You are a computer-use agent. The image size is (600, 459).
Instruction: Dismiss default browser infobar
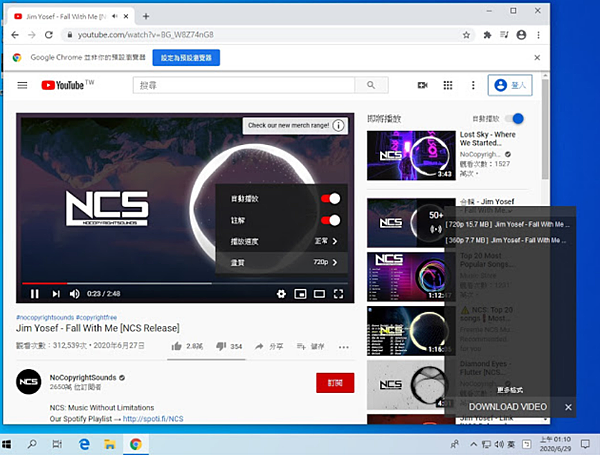tap(537, 58)
